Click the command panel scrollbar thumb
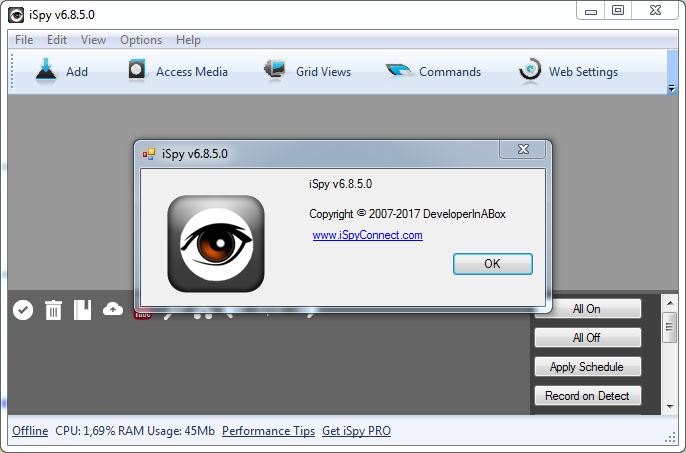This screenshot has width=686, height=453. point(669,327)
